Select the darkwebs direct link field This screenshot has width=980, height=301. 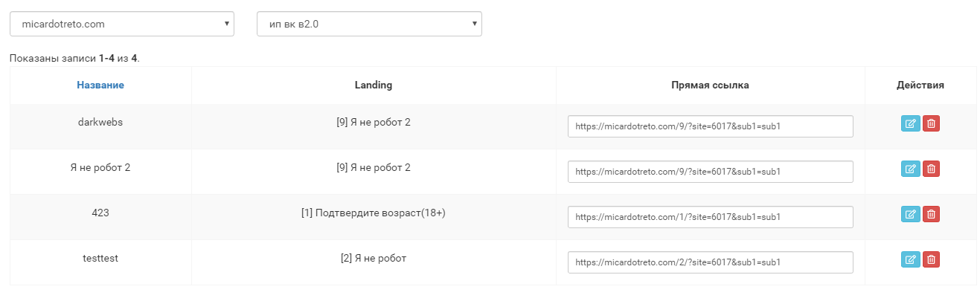pyautogui.click(x=710, y=126)
